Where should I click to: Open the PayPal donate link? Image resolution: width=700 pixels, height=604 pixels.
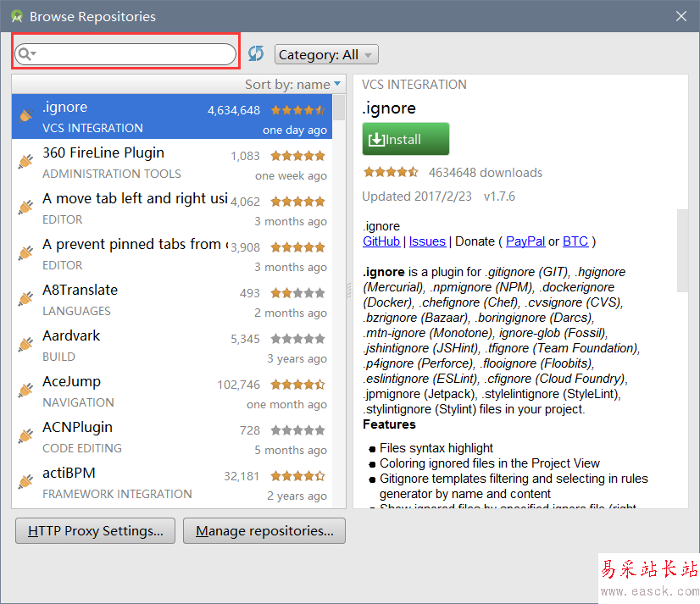(x=525, y=241)
